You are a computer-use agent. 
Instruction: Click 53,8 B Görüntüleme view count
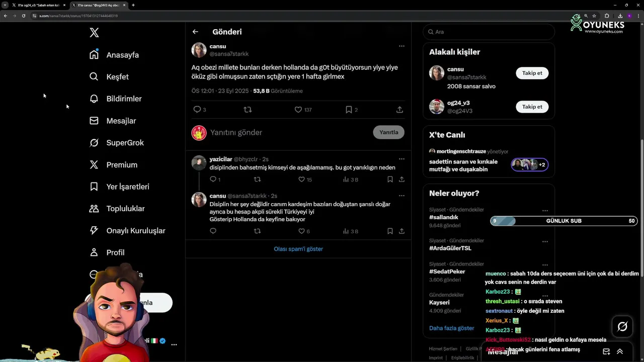(278, 91)
